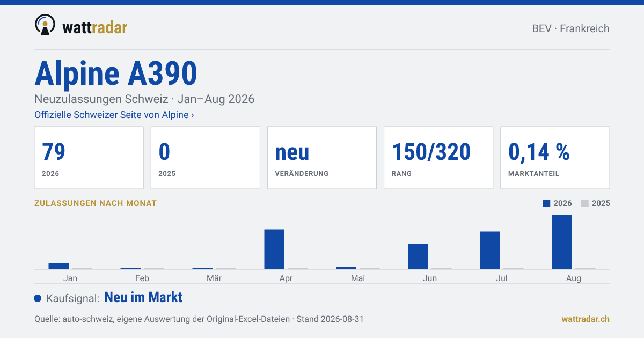Image resolution: width=644 pixels, height=338 pixels.
Task: Click the 2025 legend grey swatch
Action: point(585,203)
